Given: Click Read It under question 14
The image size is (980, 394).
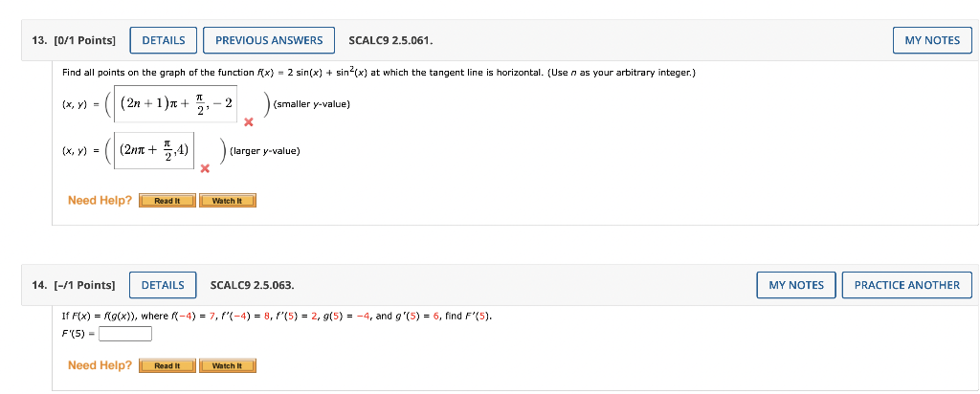Looking at the screenshot, I should (167, 365).
